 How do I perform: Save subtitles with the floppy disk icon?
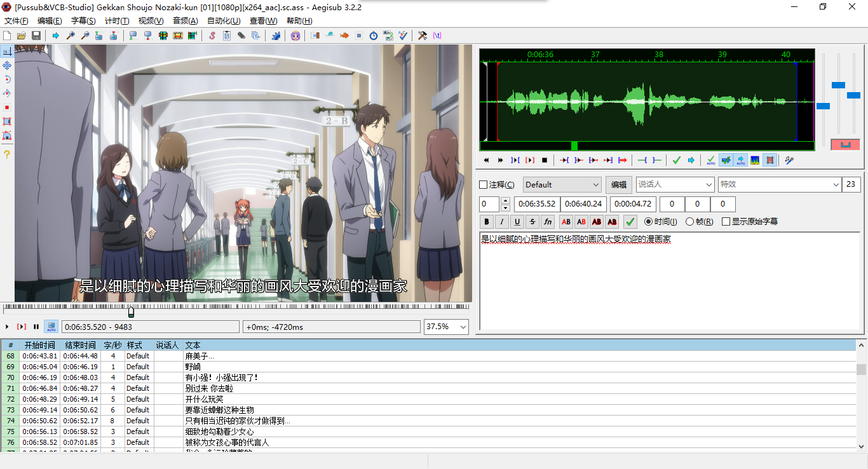click(36, 36)
